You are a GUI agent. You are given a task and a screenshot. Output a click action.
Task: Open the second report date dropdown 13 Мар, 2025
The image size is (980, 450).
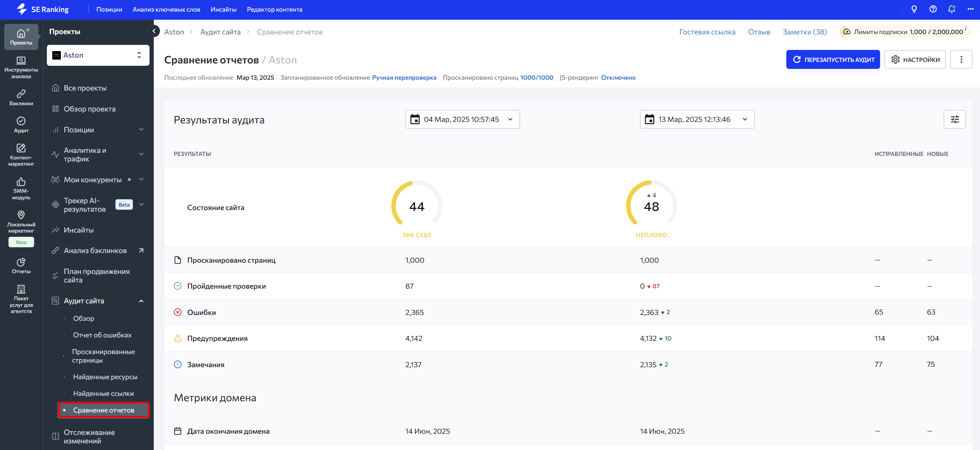(697, 120)
